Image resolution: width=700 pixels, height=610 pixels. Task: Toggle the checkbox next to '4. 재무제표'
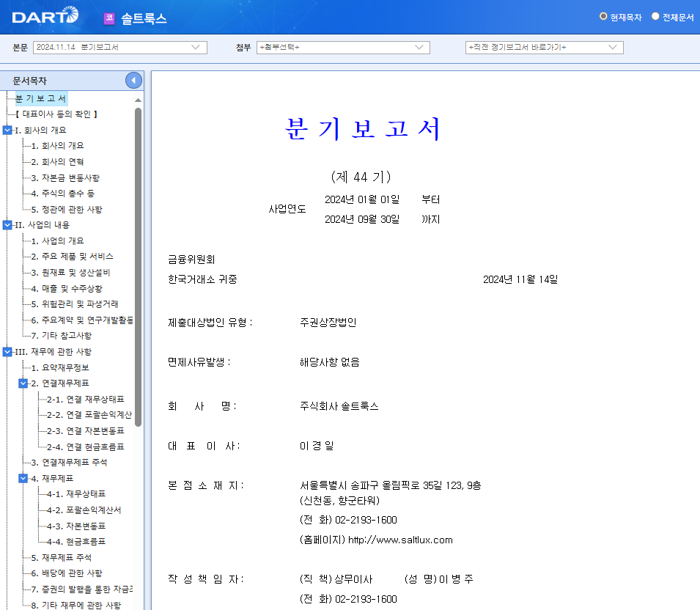coord(22,477)
